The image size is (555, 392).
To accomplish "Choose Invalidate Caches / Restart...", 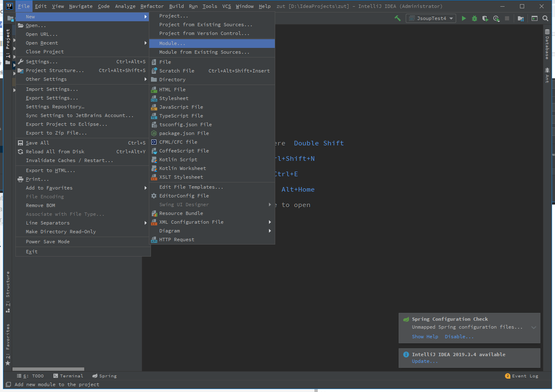I will (x=83, y=160).
